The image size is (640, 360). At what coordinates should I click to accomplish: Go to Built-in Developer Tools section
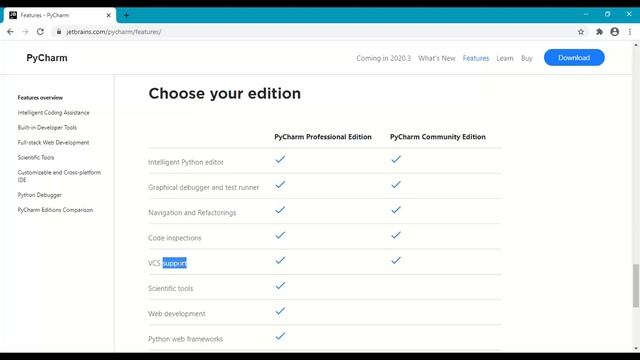point(47,127)
